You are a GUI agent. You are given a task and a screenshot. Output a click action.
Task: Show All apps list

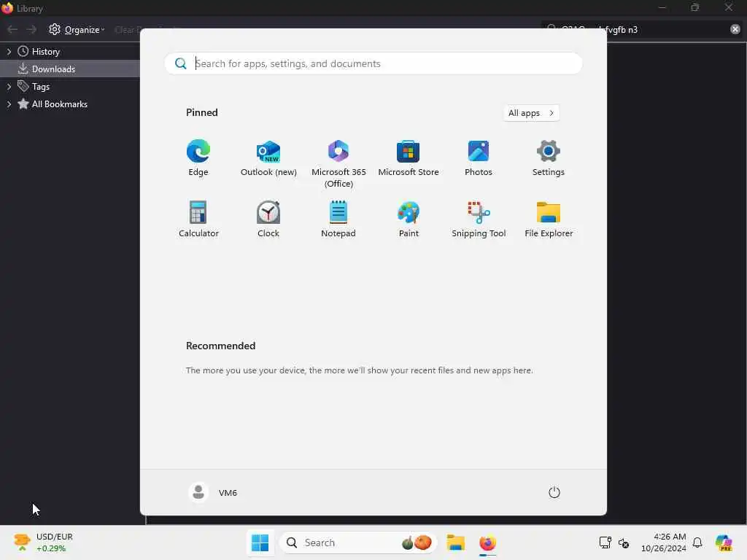[x=531, y=113]
